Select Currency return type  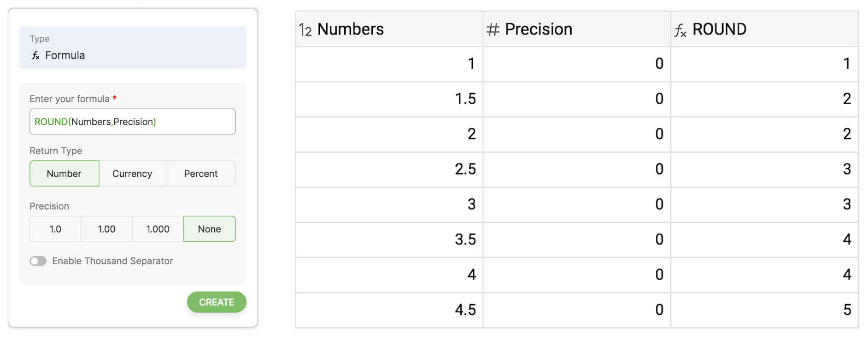(x=132, y=174)
